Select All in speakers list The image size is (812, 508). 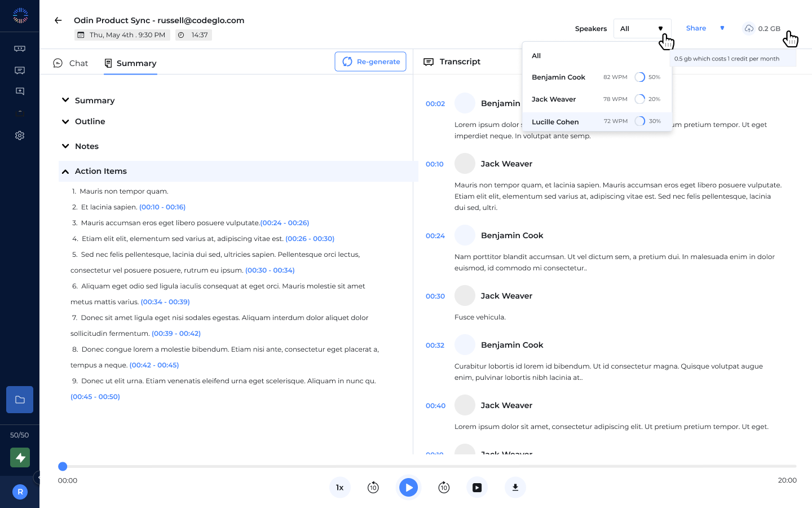(597, 56)
